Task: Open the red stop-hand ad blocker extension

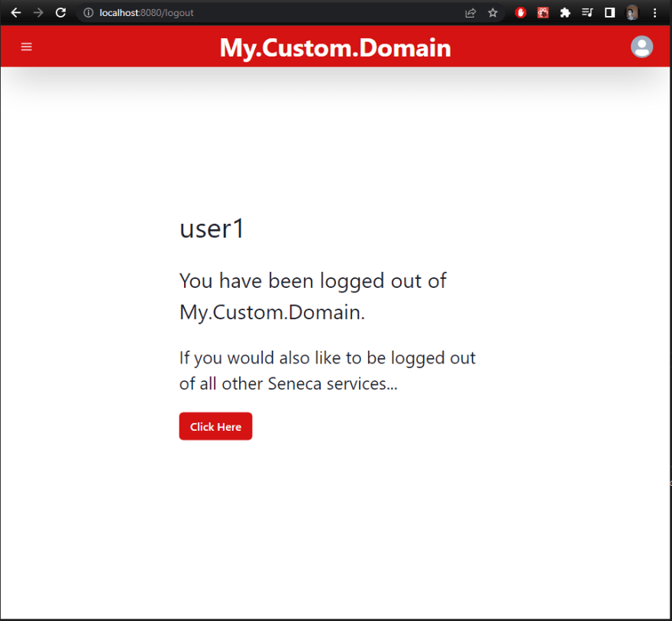Action: (x=521, y=13)
